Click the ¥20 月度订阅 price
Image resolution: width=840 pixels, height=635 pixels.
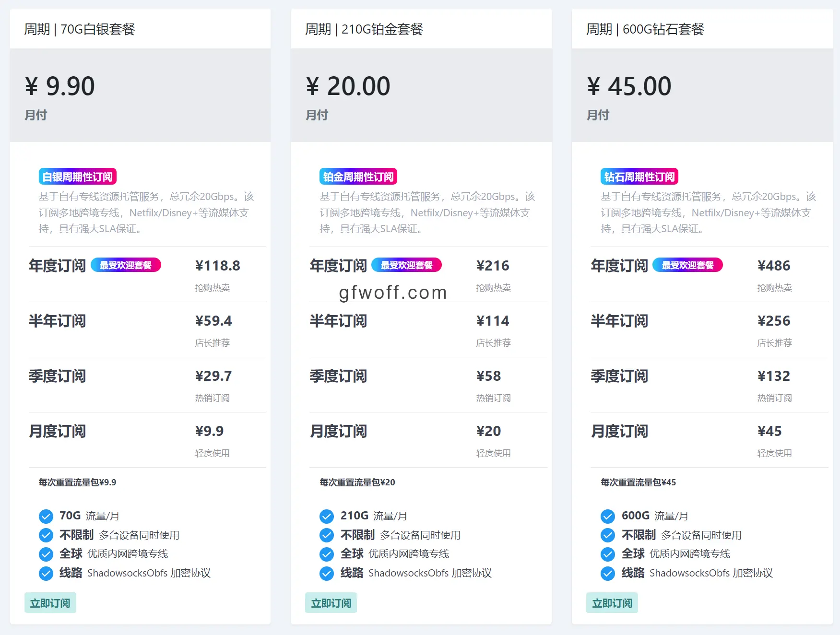pyautogui.click(x=488, y=431)
